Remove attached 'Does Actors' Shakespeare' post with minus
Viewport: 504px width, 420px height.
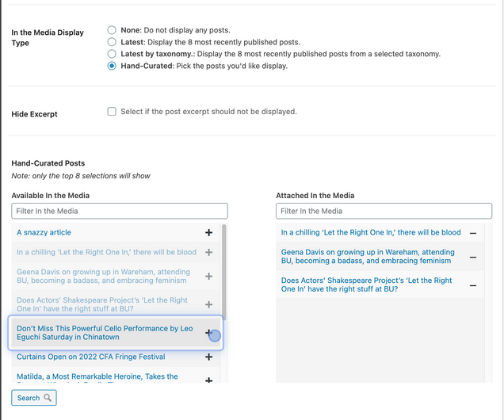[473, 285]
